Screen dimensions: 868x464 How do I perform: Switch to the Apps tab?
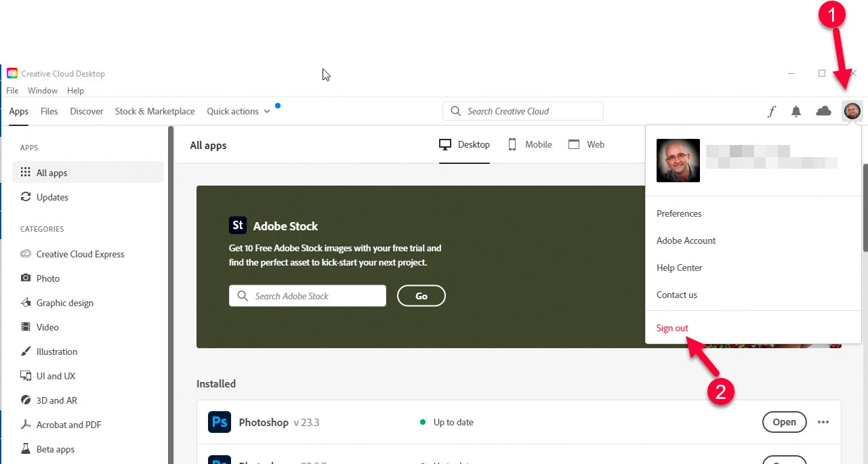point(19,111)
